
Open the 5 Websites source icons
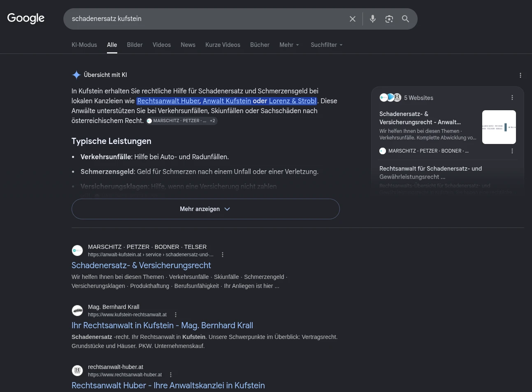click(x=390, y=97)
